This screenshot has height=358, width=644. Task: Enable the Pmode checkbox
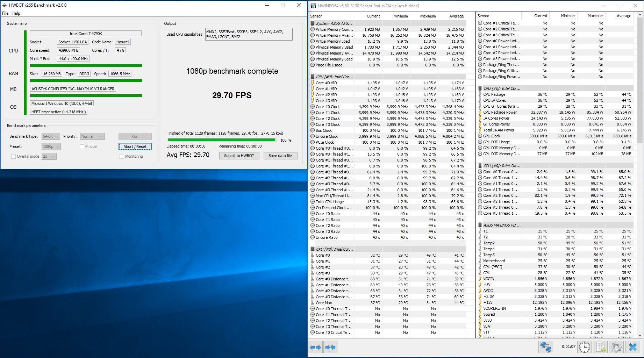pos(82,146)
